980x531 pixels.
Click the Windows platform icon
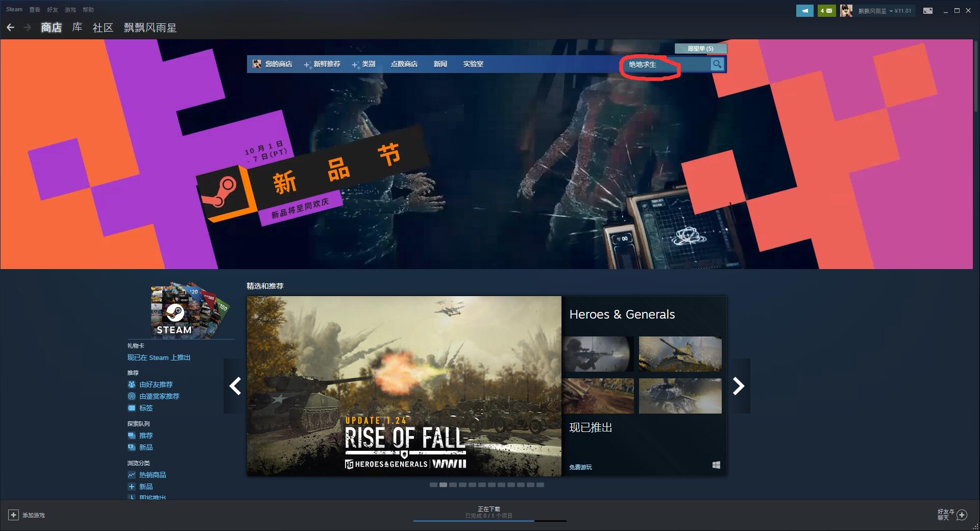716,465
